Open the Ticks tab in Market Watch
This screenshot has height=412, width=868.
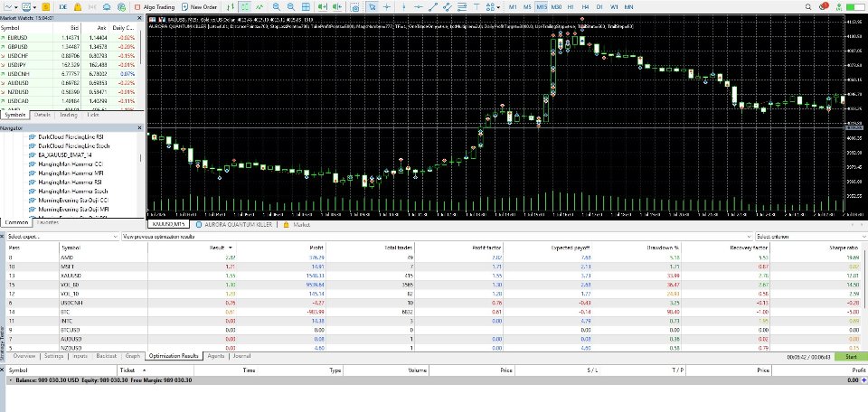click(92, 115)
